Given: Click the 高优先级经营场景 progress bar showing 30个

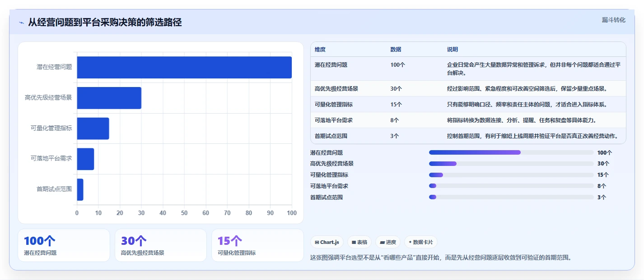Looking at the screenshot, I should 511,164.
